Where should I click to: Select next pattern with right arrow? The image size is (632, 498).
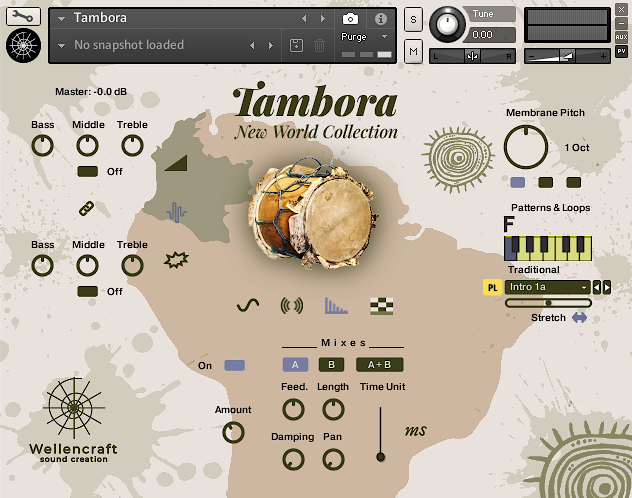[x=607, y=287]
